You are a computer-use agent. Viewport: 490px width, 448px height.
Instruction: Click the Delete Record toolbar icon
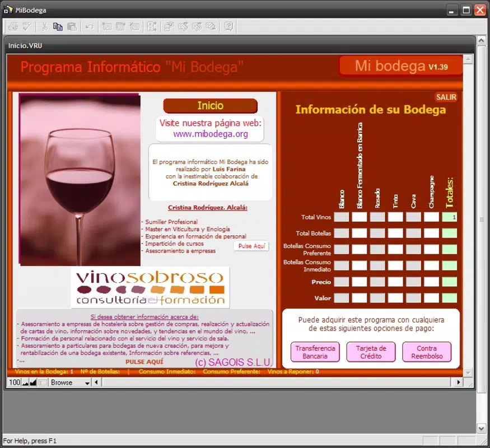coord(135,27)
